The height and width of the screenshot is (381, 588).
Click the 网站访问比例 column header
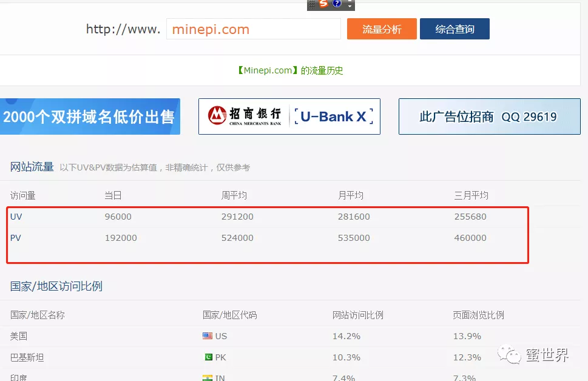(x=358, y=315)
